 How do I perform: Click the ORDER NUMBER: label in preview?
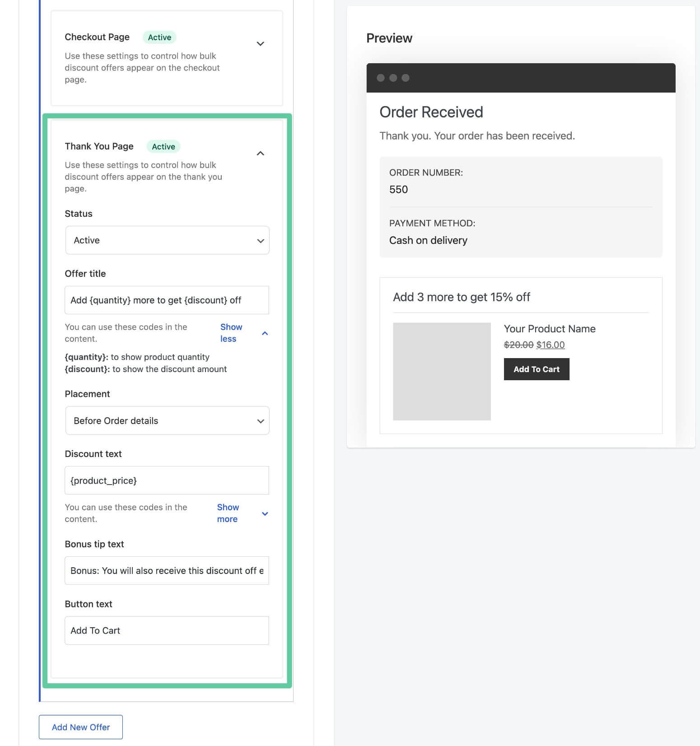coord(426,173)
